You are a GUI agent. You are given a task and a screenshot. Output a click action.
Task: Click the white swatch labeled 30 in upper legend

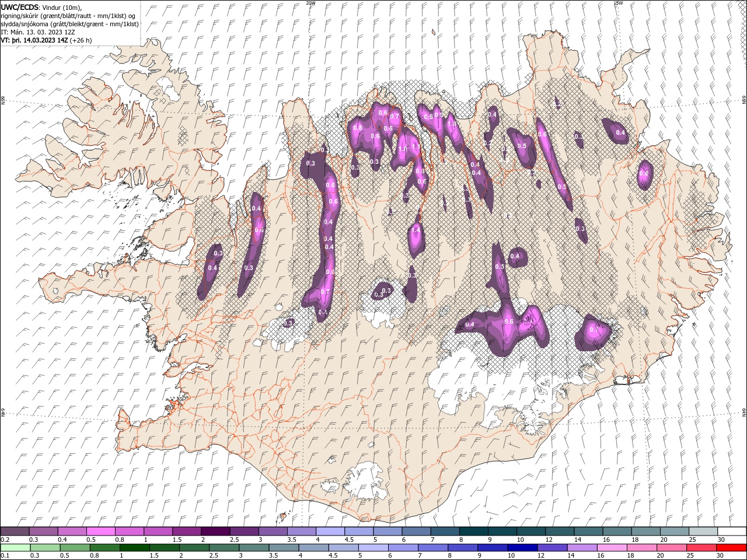click(x=732, y=531)
